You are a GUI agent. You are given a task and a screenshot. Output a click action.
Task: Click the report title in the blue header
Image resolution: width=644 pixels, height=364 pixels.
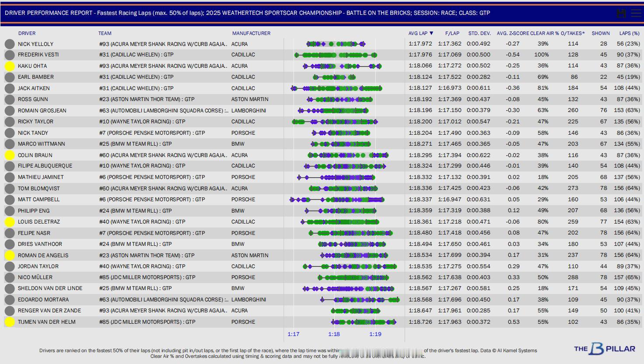(x=247, y=13)
